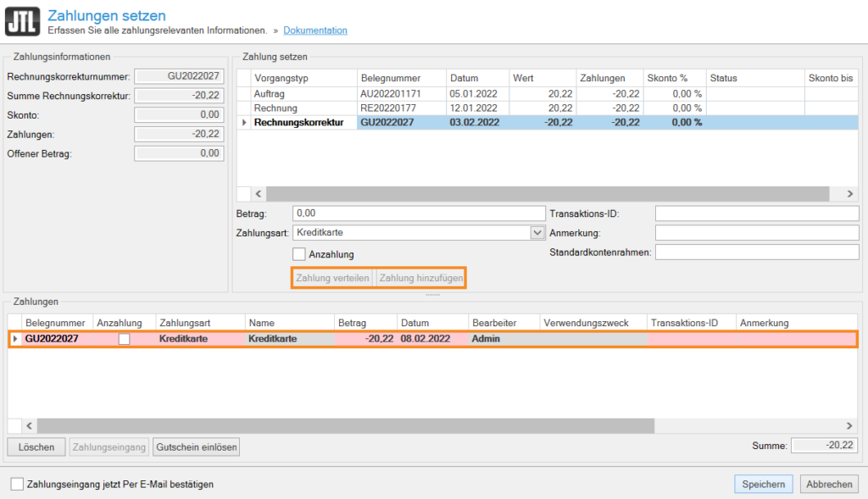Expand the Zahlungsart Kreditkarte dropdown
This screenshot has height=499, width=868.
point(537,232)
